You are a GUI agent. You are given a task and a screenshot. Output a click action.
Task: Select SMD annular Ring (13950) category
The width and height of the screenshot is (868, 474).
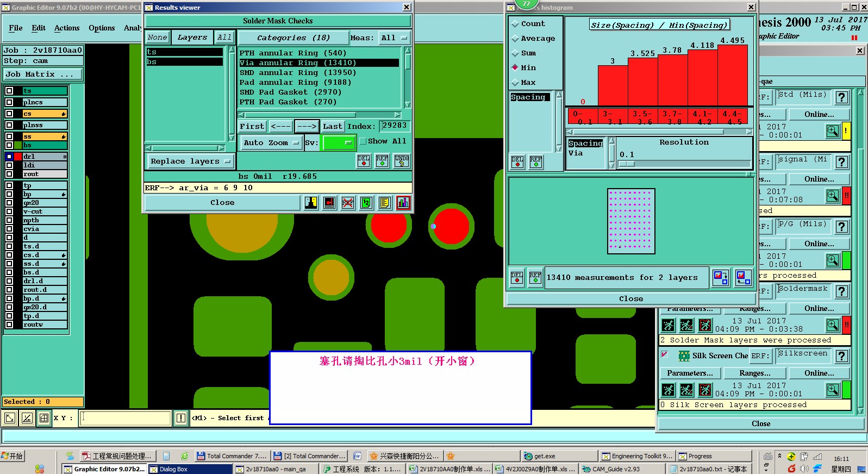click(x=320, y=73)
